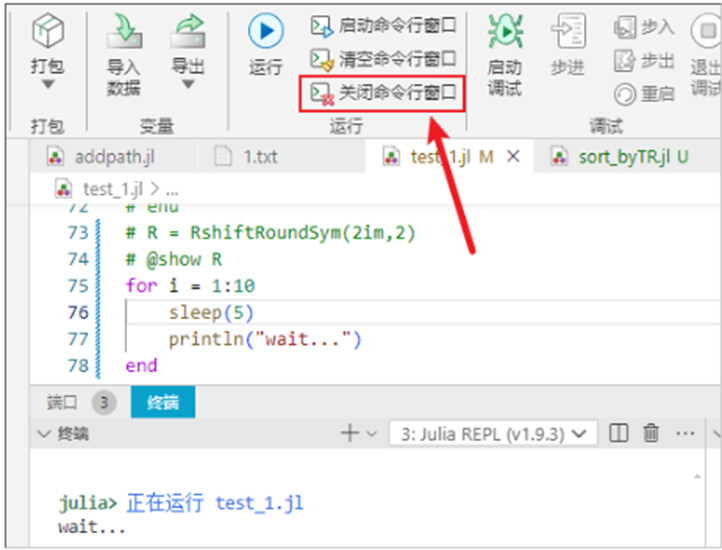722x550 pixels.
Task: Click the 步入 step into button
Action: (x=645, y=27)
